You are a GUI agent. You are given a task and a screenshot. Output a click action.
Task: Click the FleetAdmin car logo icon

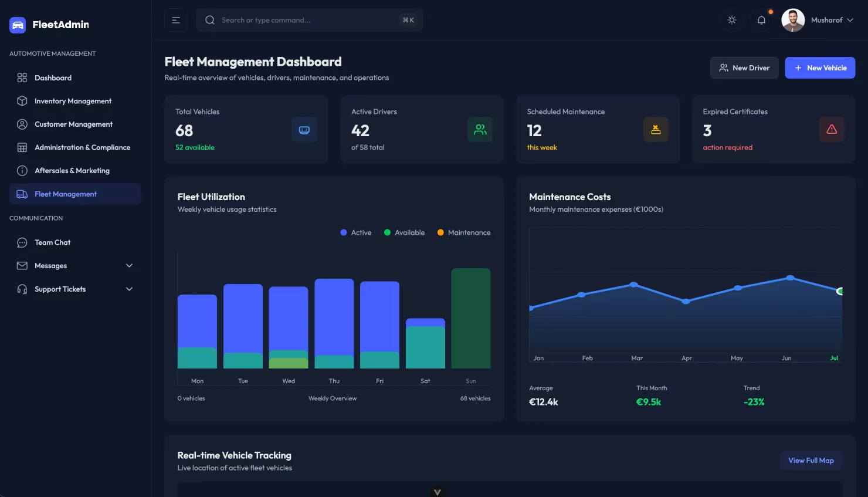coord(18,25)
